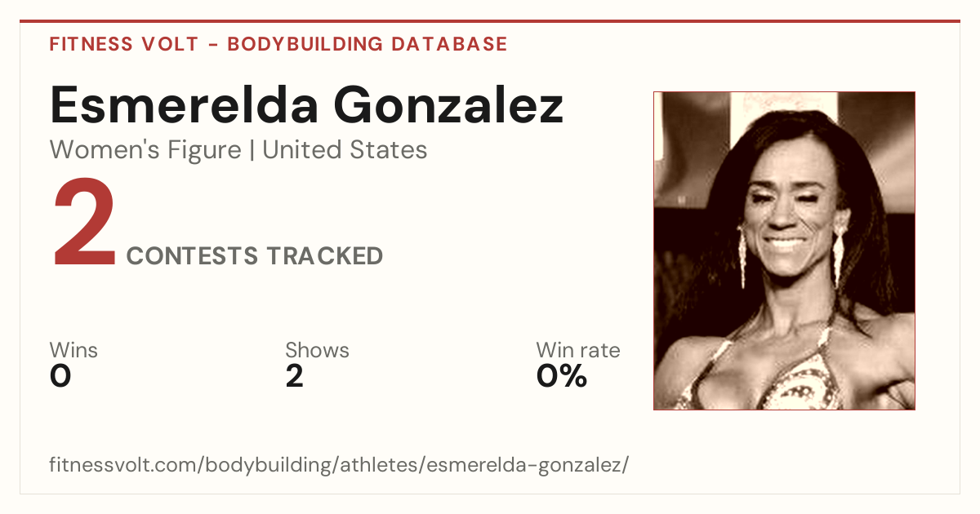Click the United States country text
This screenshot has height=514, width=980.
point(345,150)
